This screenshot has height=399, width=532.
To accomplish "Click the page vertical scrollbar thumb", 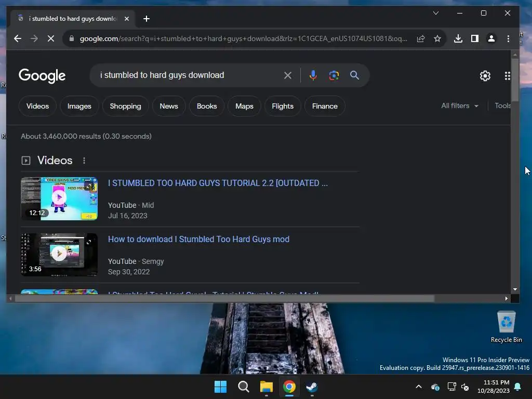I will point(515,79).
